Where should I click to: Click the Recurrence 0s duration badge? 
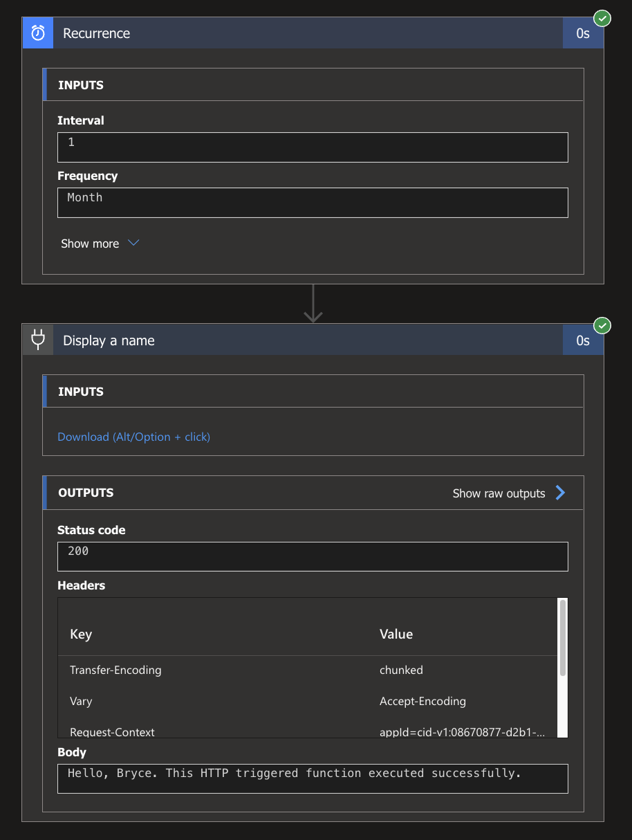pos(583,33)
